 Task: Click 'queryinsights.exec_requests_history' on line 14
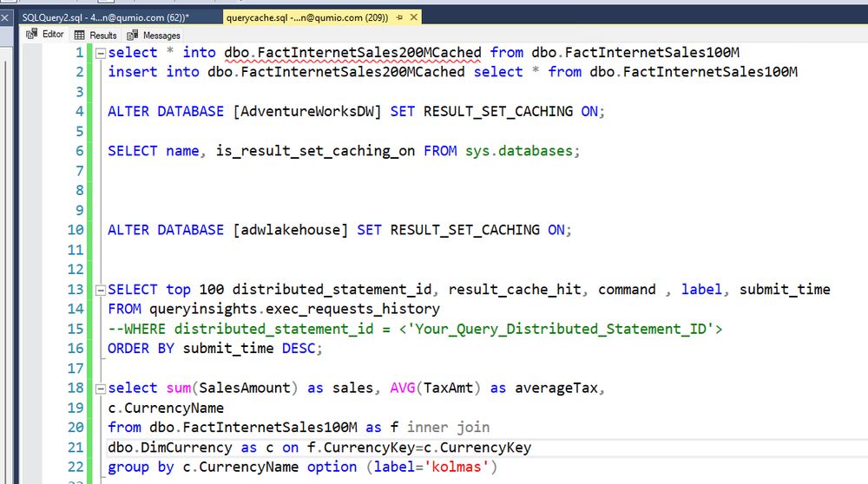pos(294,309)
